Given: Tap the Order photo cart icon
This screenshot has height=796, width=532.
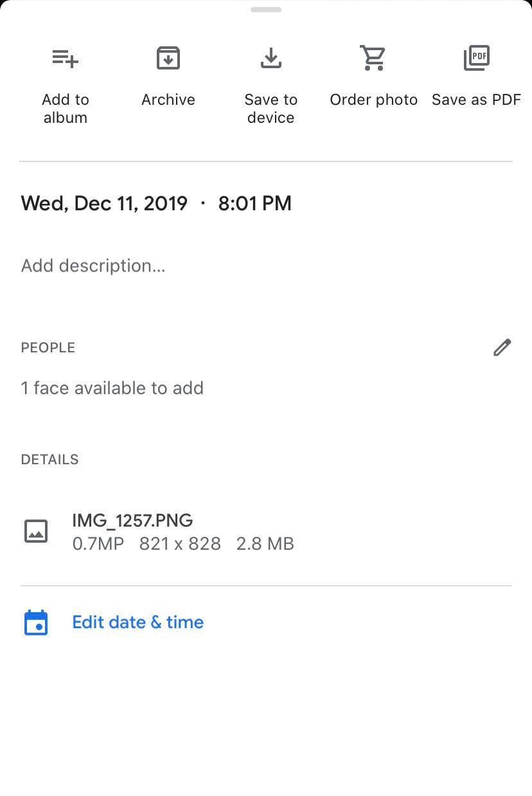Looking at the screenshot, I should pos(373,58).
